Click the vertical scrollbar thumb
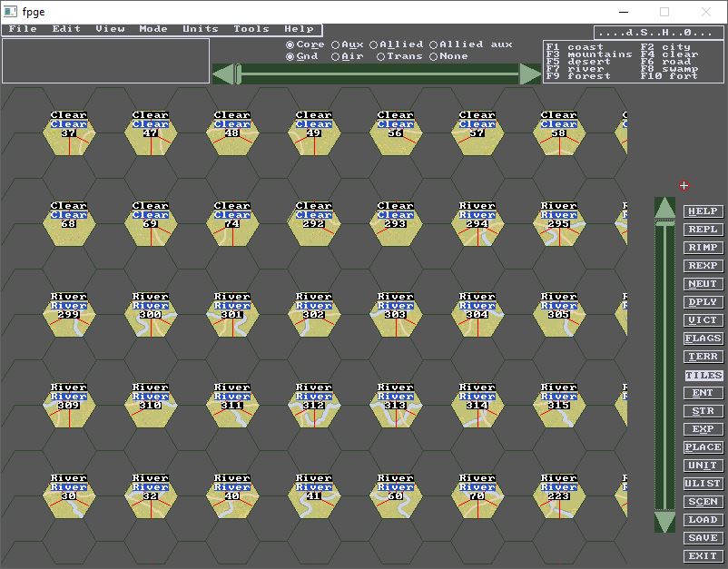Viewport: 728px width, 569px height. [x=664, y=224]
